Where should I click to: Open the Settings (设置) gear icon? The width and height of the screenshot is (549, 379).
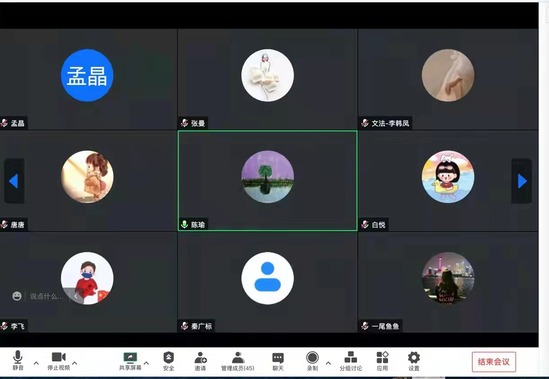point(414,361)
